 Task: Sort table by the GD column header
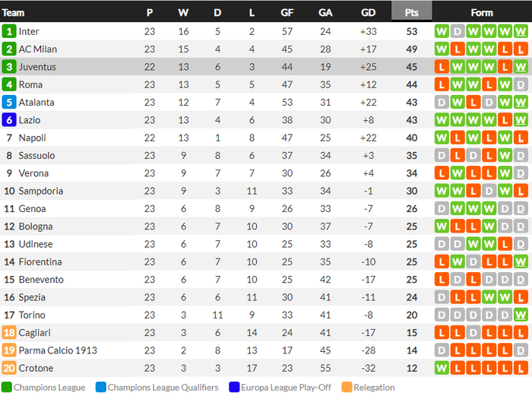pos(369,12)
